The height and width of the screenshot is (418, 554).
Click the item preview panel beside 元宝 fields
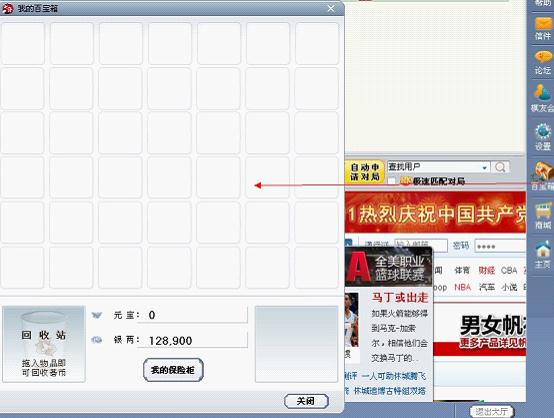[x=296, y=344]
